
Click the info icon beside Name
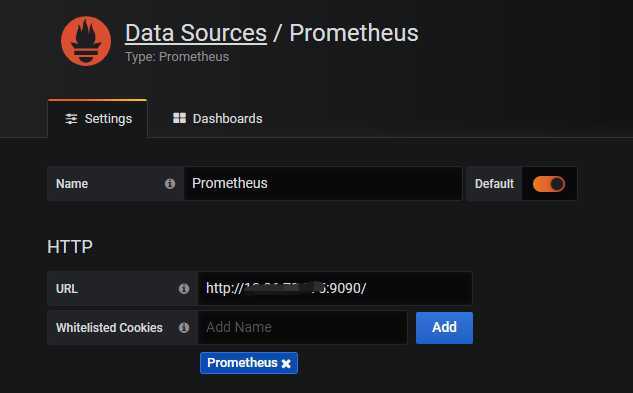pos(170,184)
